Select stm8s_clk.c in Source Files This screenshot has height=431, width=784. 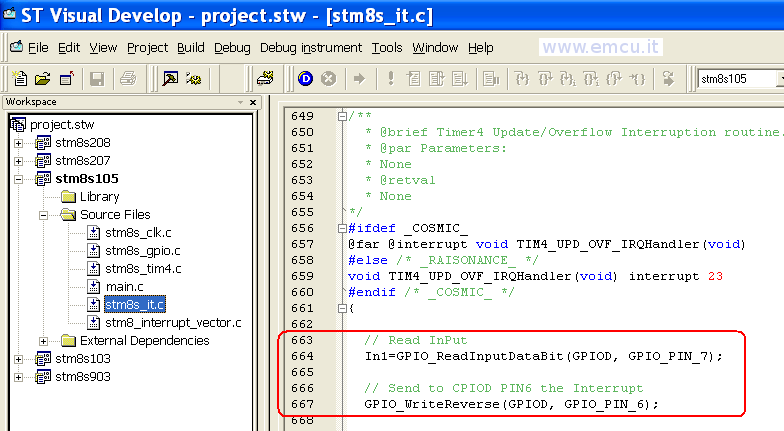[138, 232]
